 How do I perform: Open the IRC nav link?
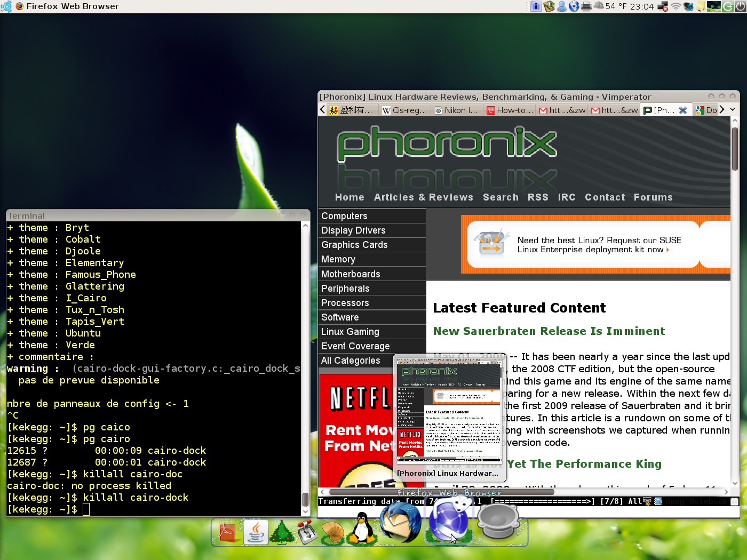(x=567, y=197)
